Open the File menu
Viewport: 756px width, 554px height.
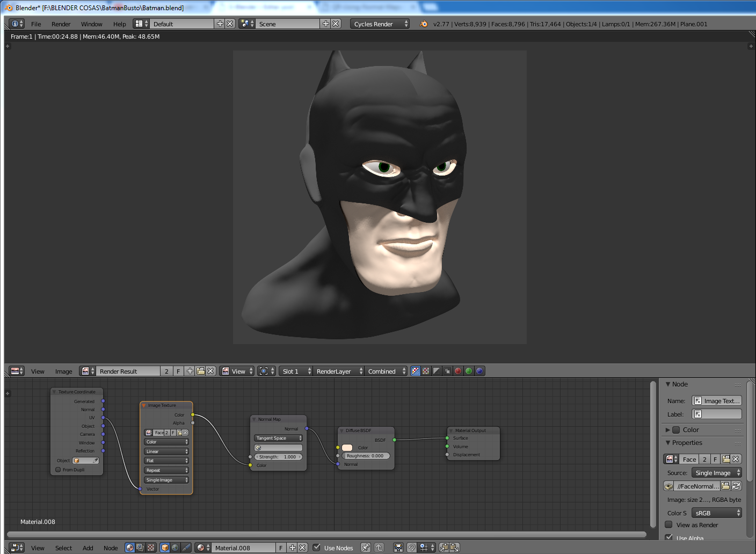pyautogui.click(x=36, y=24)
